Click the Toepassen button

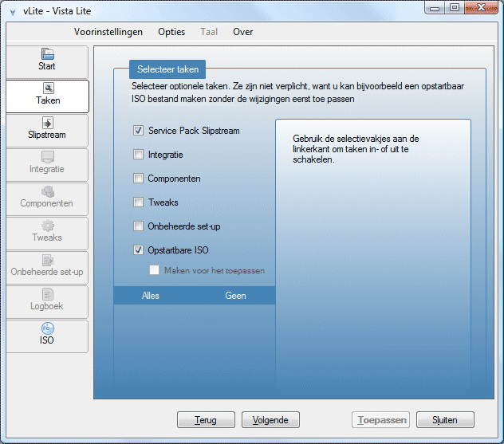380,419
